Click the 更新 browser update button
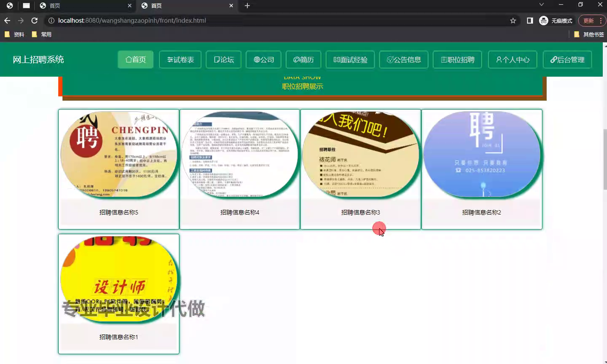Screen dimensions: 607x364 point(588,21)
